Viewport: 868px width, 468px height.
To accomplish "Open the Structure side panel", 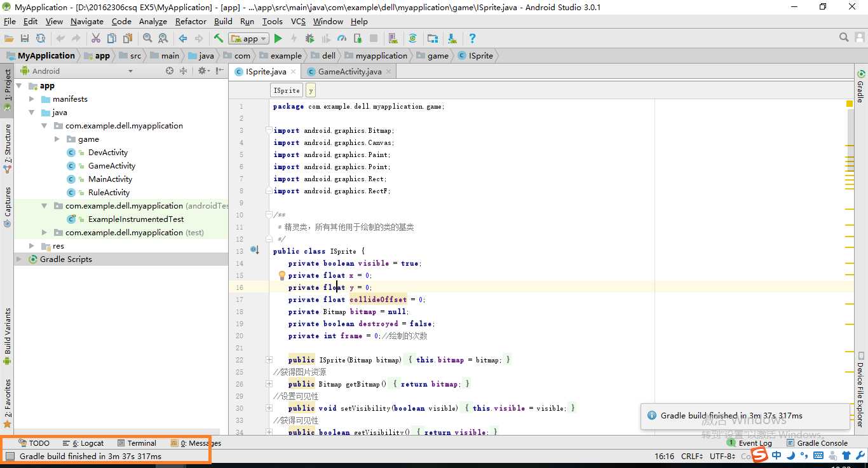I will tap(8, 148).
